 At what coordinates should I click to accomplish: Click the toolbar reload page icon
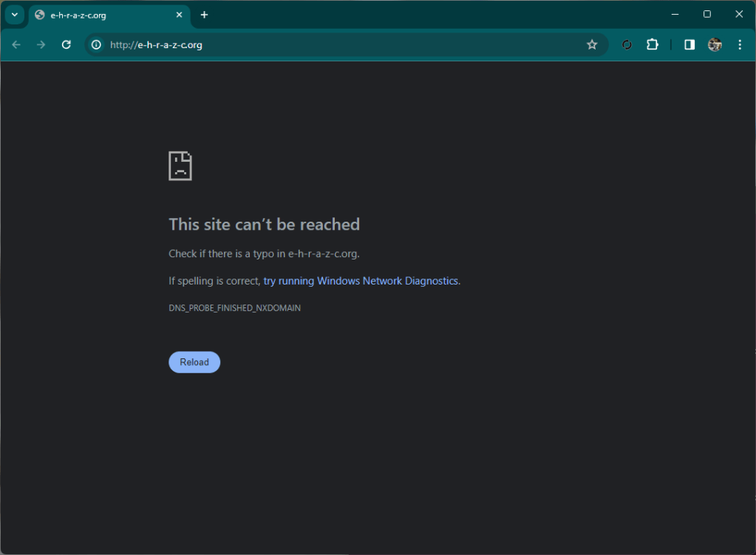(x=66, y=45)
